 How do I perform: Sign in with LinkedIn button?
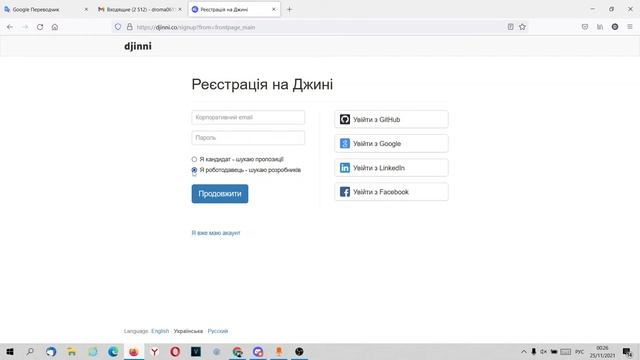click(391, 167)
